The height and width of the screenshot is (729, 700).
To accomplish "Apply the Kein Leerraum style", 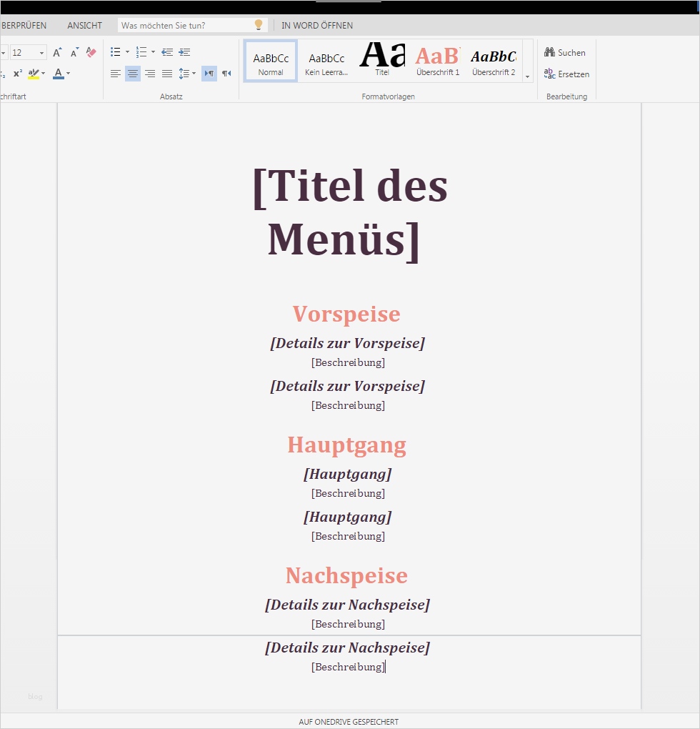I will point(326,61).
